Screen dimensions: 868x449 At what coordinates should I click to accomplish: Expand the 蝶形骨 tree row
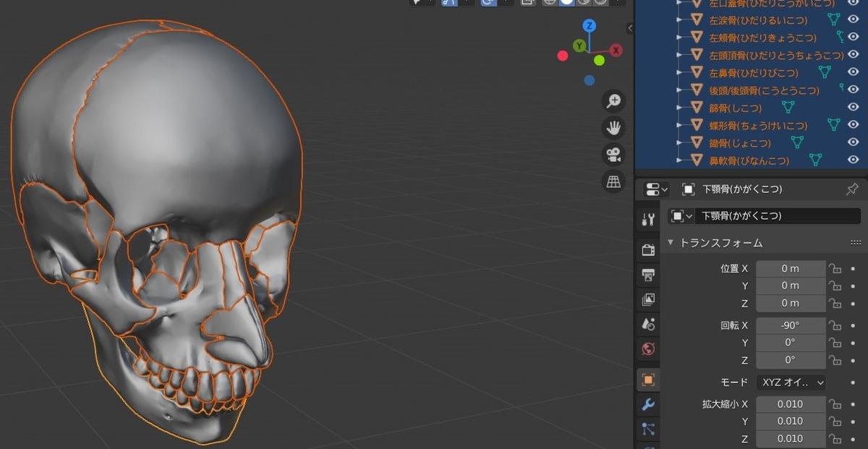coord(680,125)
